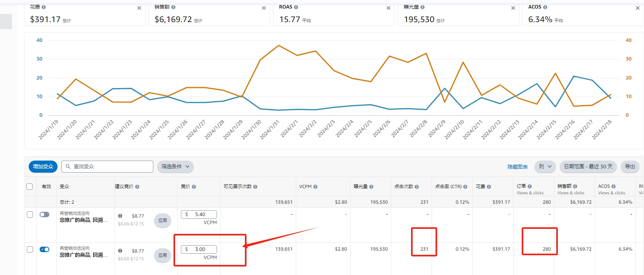Open 日期范围 - 最近 30 天 date picker
Image resolution: width=644 pixels, height=275 pixels.
coord(588,166)
